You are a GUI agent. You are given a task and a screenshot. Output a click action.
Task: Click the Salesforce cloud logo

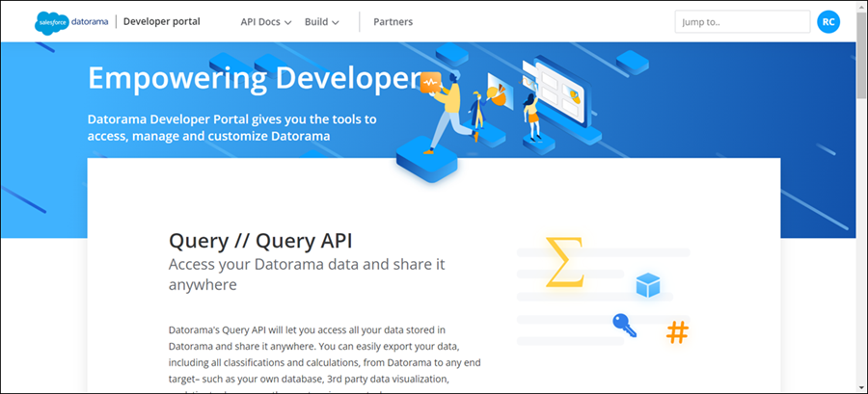tap(49, 22)
